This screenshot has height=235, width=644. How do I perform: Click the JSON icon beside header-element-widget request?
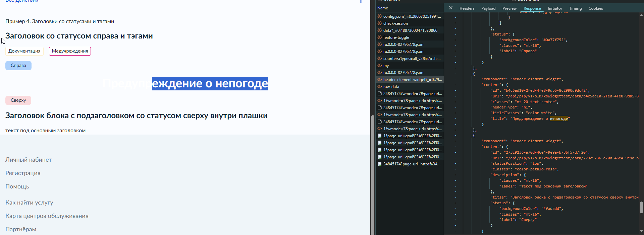pyautogui.click(x=380, y=79)
